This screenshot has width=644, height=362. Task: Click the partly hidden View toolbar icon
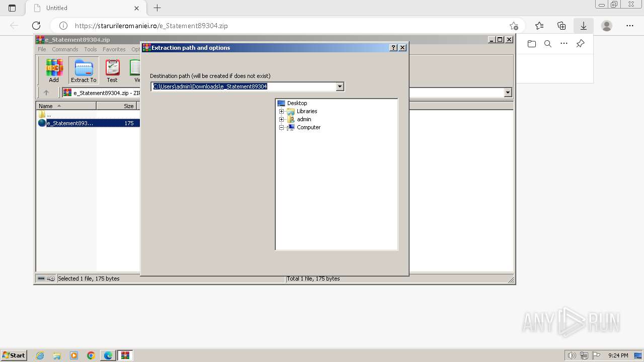[135, 70]
